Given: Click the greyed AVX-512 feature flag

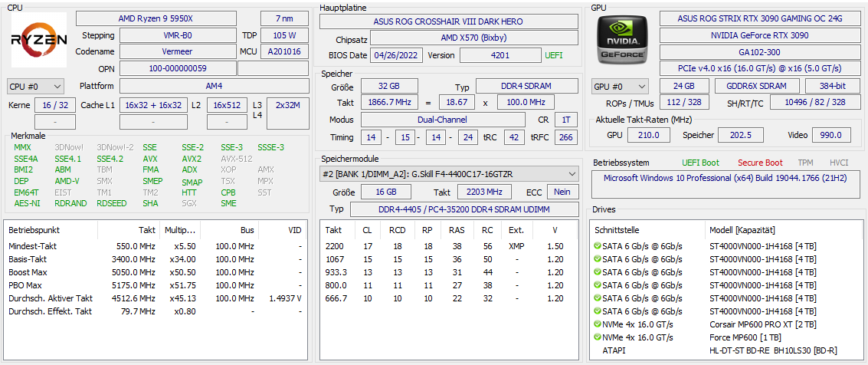Looking at the screenshot, I should pos(237,159).
